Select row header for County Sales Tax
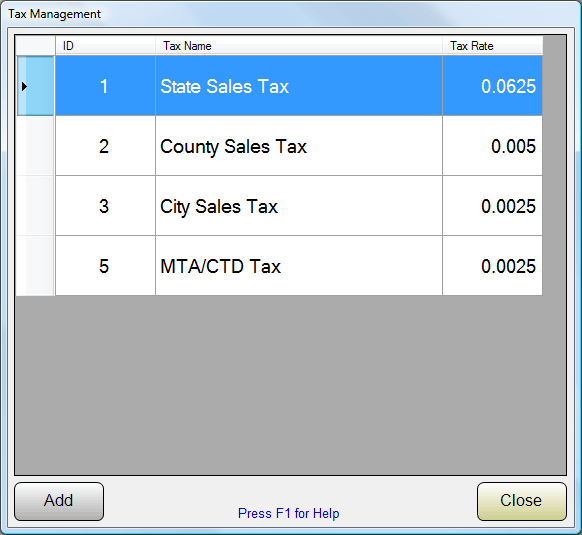The image size is (582, 535). point(35,146)
